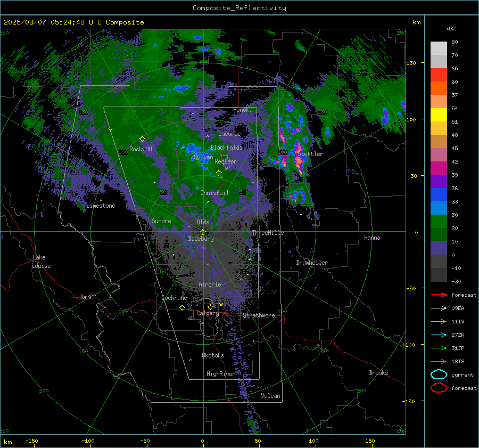This screenshot has width=479, height=448.
Task: Click the Composite_Reflectivity title
Action: pos(240,8)
